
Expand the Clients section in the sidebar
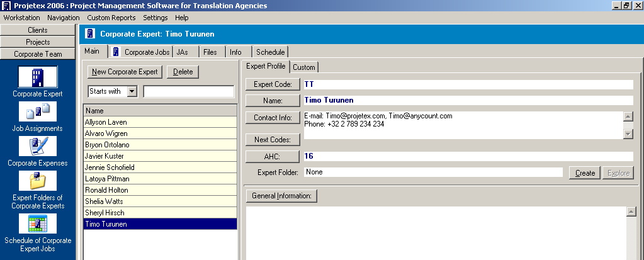(x=38, y=30)
